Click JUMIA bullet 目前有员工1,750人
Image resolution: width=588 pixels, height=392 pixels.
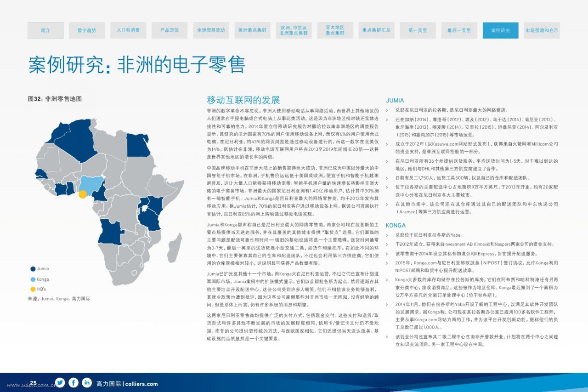pos(463,178)
